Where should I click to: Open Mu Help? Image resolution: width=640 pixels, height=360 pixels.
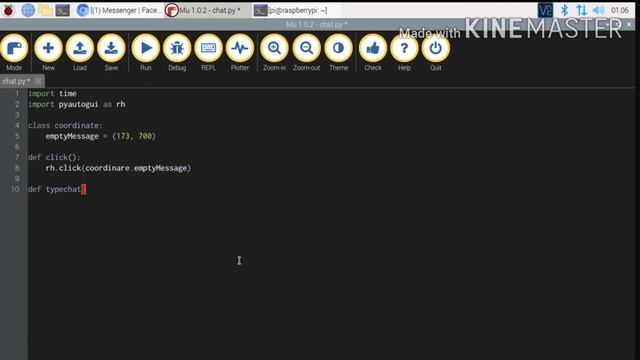click(404, 53)
